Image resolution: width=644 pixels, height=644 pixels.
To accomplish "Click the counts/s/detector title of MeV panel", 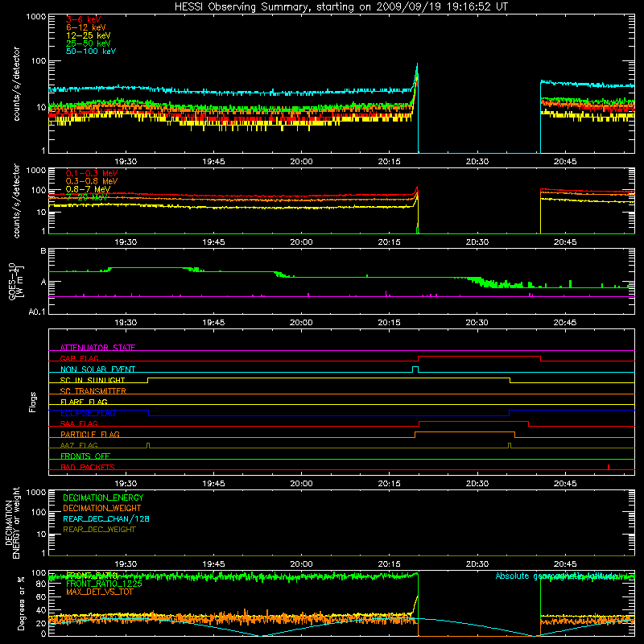I will point(16,200).
